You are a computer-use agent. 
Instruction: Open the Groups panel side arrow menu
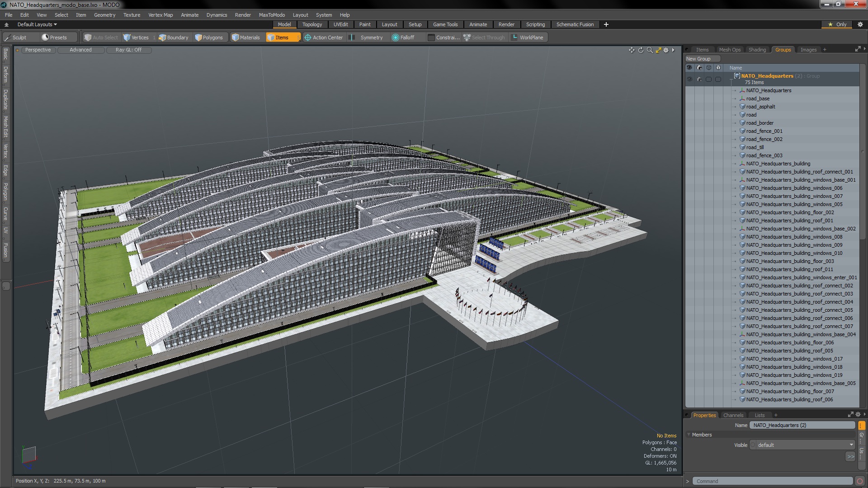point(864,49)
